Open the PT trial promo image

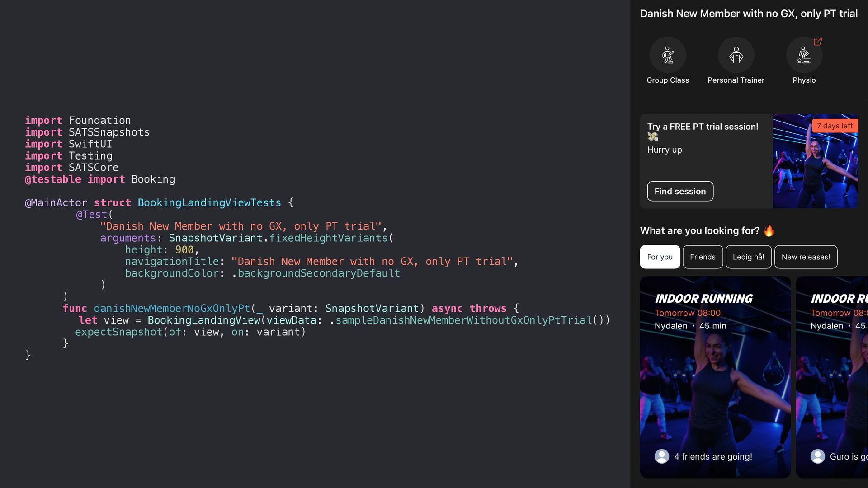815,172
